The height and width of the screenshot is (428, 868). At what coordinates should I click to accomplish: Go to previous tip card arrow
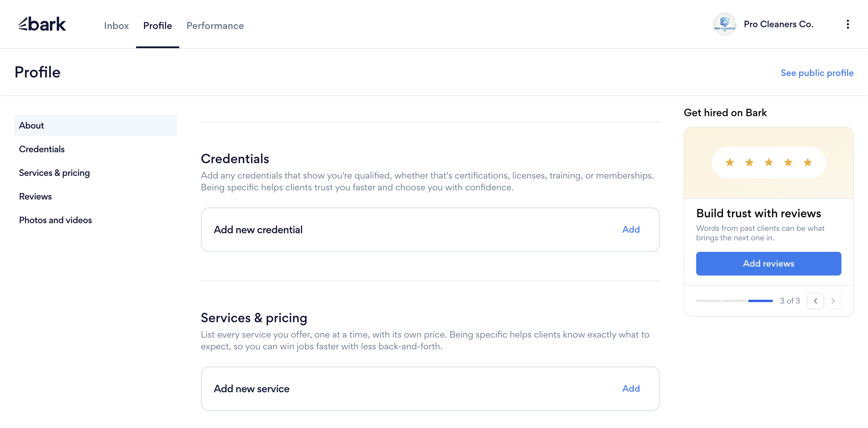tap(815, 301)
